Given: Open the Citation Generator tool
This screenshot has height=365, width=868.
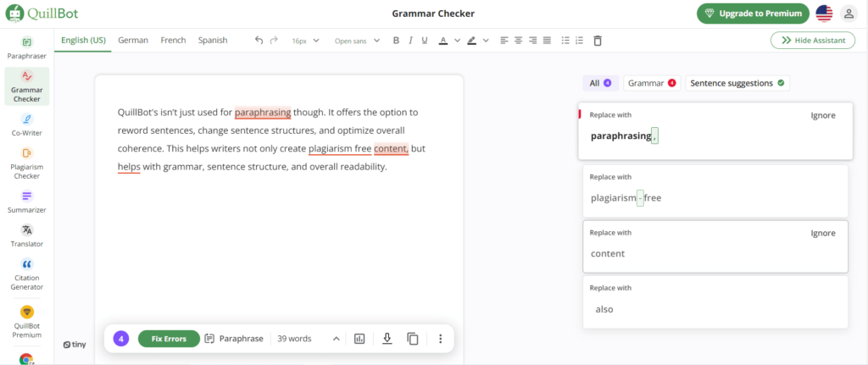Looking at the screenshot, I should pyautogui.click(x=26, y=274).
